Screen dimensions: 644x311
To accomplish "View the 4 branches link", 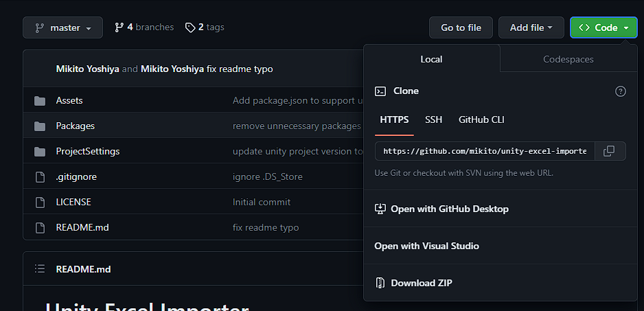I will tap(144, 27).
